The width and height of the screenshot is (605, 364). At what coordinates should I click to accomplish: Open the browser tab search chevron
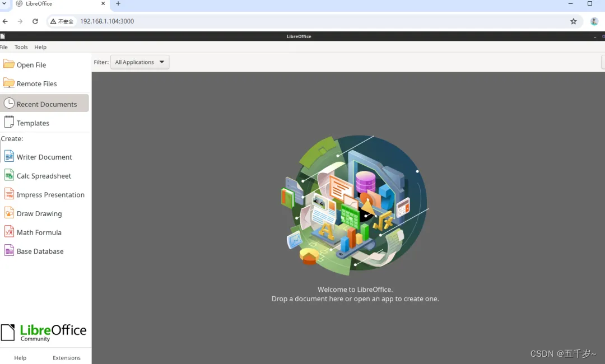tap(4, 3)
